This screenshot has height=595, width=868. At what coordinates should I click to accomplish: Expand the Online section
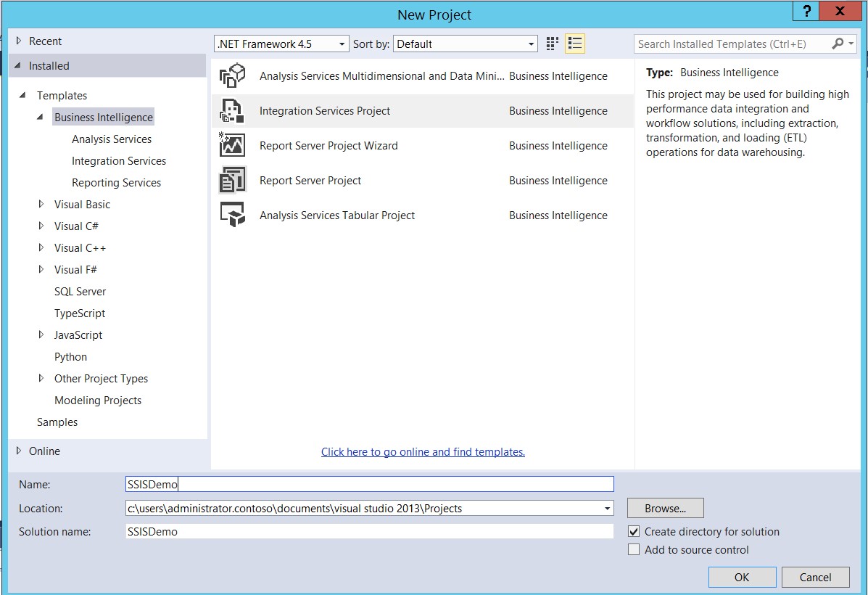click(19, 451)
